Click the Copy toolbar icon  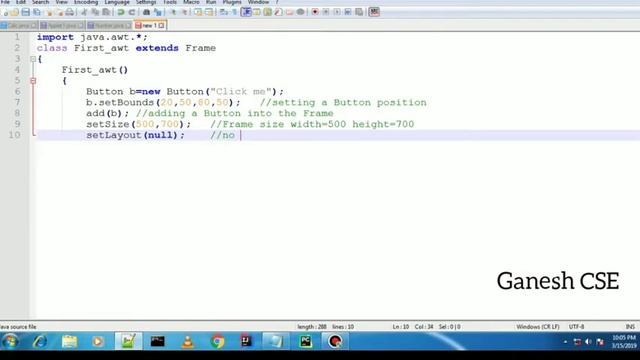95,12
